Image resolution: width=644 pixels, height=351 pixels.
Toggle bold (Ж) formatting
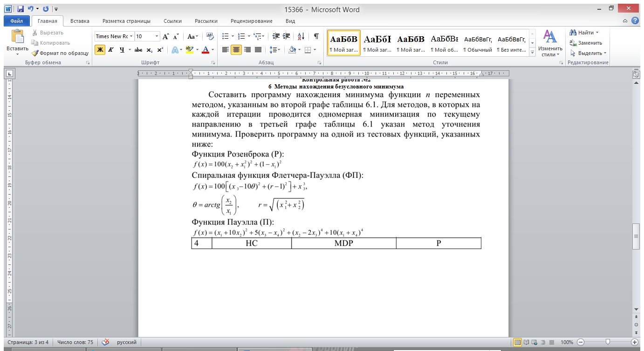tap(100, 50)
